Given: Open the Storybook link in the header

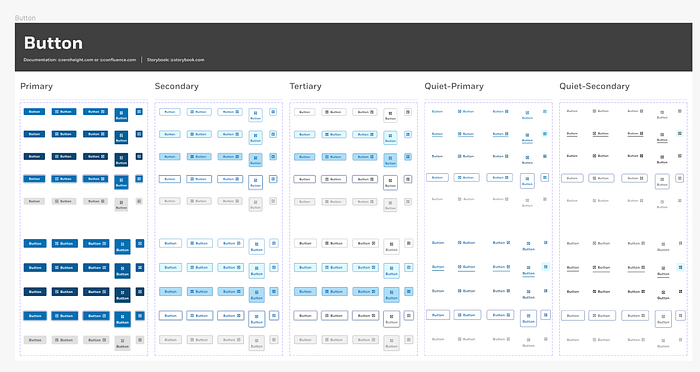Looking at the screenshot, I should (x=175, y=60).
